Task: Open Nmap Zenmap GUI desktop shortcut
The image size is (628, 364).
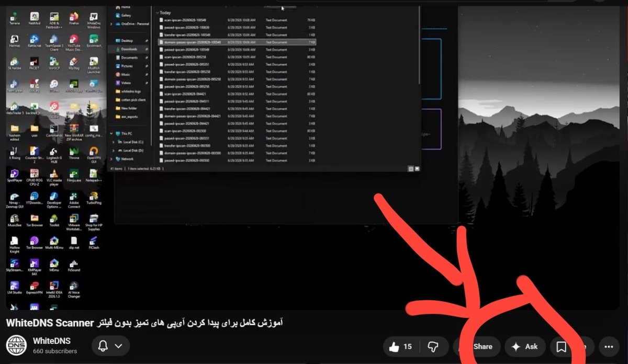Action: click(x=15, y=200)
